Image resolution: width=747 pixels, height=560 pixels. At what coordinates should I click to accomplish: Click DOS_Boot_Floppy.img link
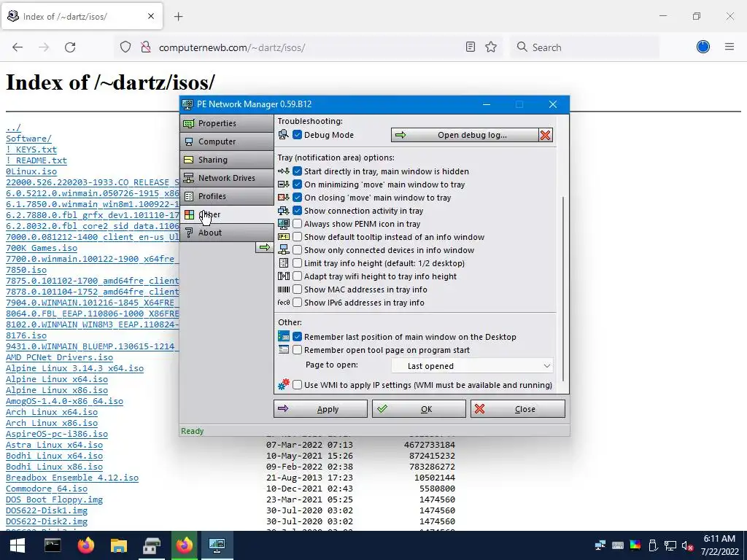pyautogui.click(x=54, y=500)
